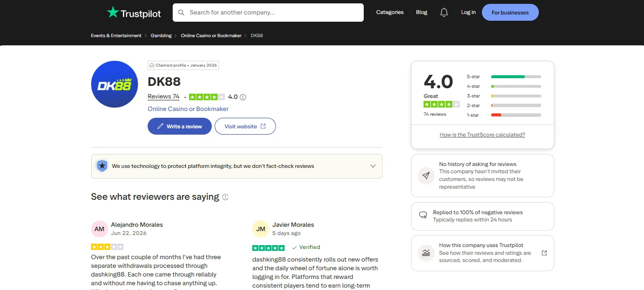Viewport: 644px width, 290px height.
Task: Click the paper plane invitation icon
Action: click(426, 176)
